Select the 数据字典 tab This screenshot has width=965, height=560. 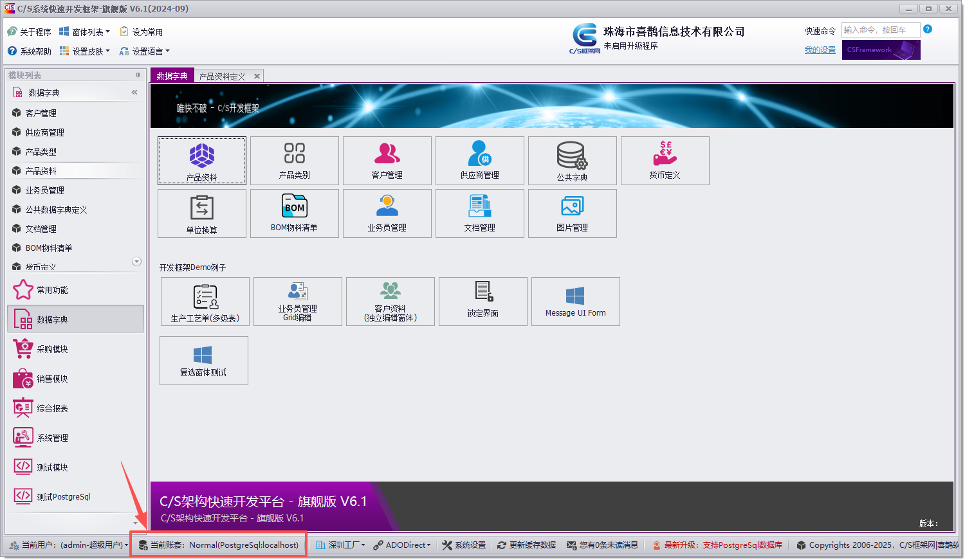coord(171,75)
